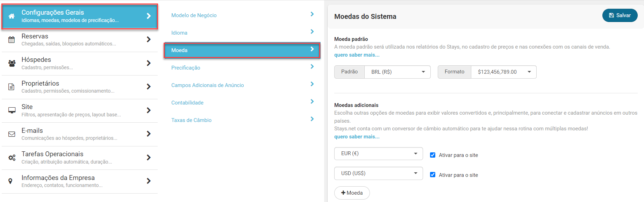Click the monitor icon beside Site
This screenshot has height=202, width=644.
coord(12,110)
